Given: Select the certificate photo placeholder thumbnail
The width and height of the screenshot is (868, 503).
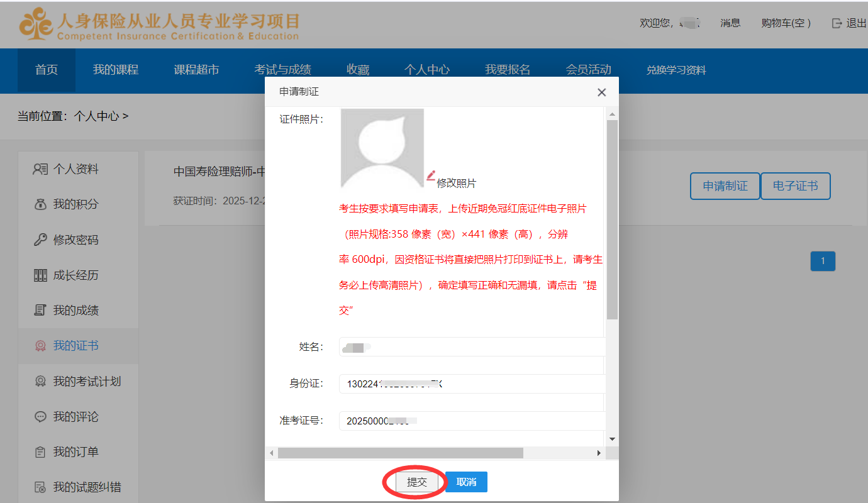Looking at the screenshot, I should [382, 148].
